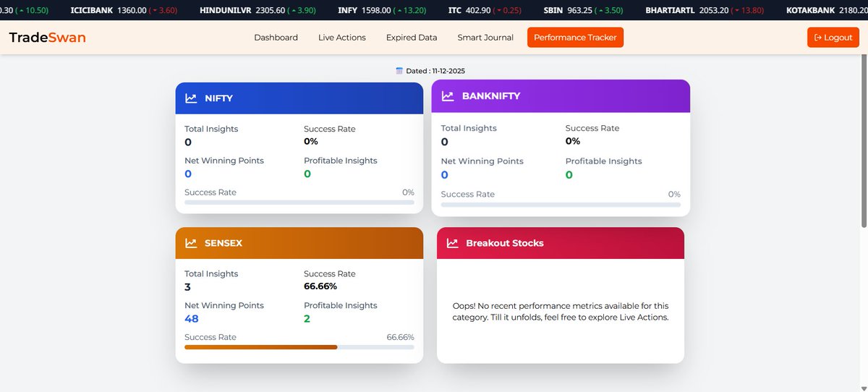Image resolution: width=868 pixels, height=392 pixels.
Task: Click the NIFTY card chart icon
Action: pyautogui.click(x=191, y=98)
